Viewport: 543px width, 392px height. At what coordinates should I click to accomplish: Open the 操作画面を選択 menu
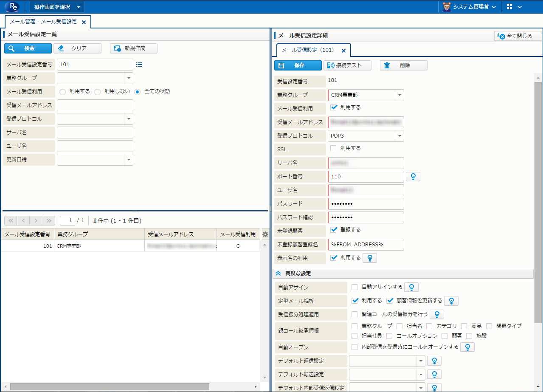tap(57, 7)
